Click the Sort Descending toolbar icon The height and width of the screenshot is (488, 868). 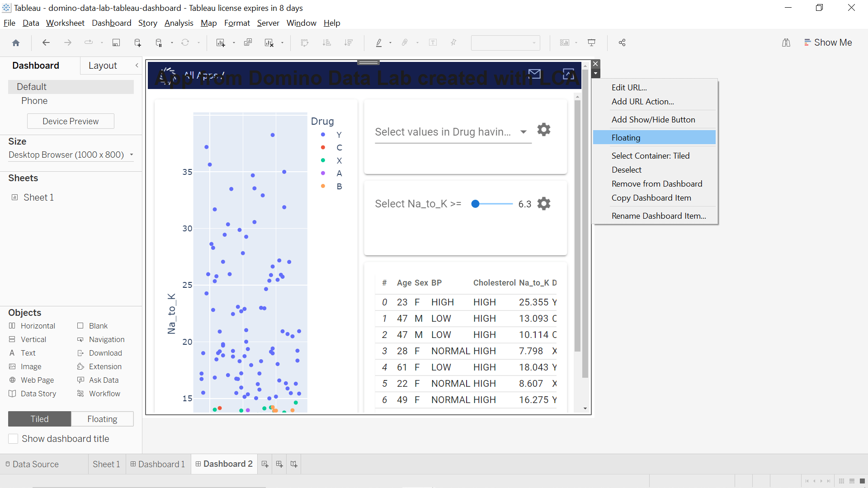[349, 42]
